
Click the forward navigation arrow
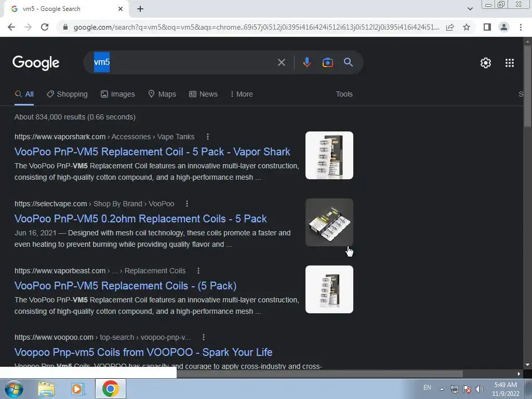coord(28,27)
